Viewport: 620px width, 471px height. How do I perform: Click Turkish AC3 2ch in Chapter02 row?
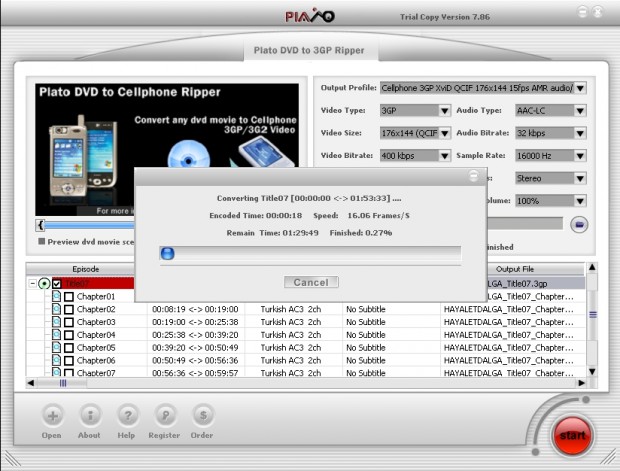coord(291,309)
